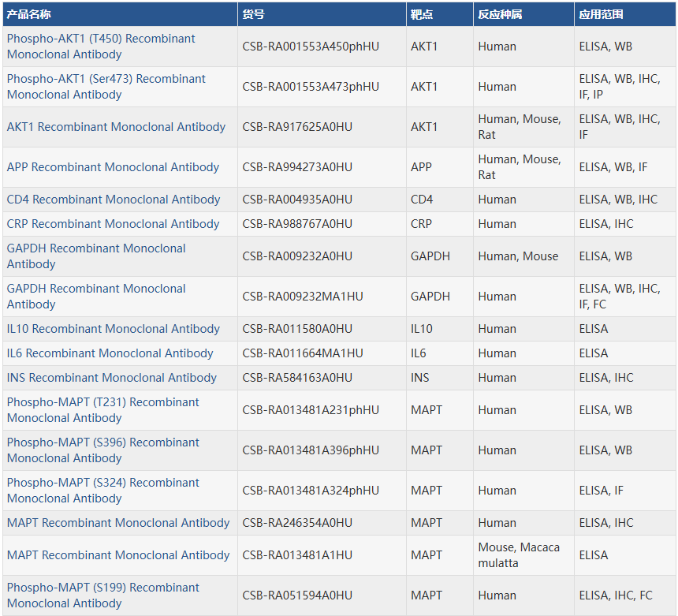Open IL6 Recombinant Monoclonal Antibody link

click(110, 353)
